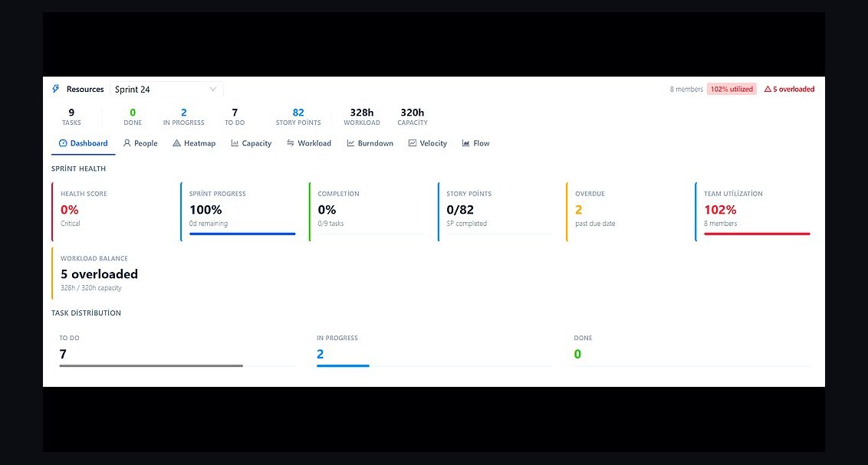
Task: Select the Workload tab
Action: pyautogui.click(x=309, y=143)
